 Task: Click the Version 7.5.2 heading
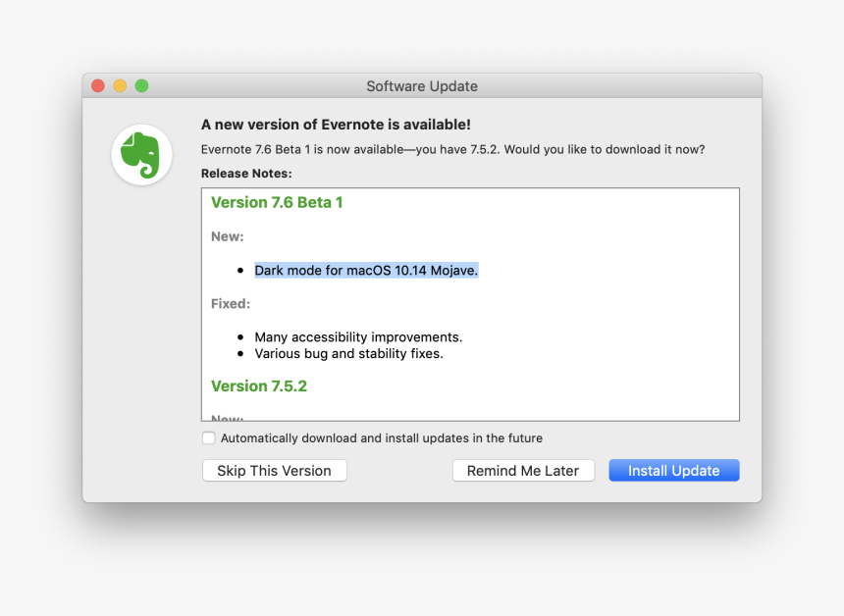pyautogui.click(x=259, y=385)
